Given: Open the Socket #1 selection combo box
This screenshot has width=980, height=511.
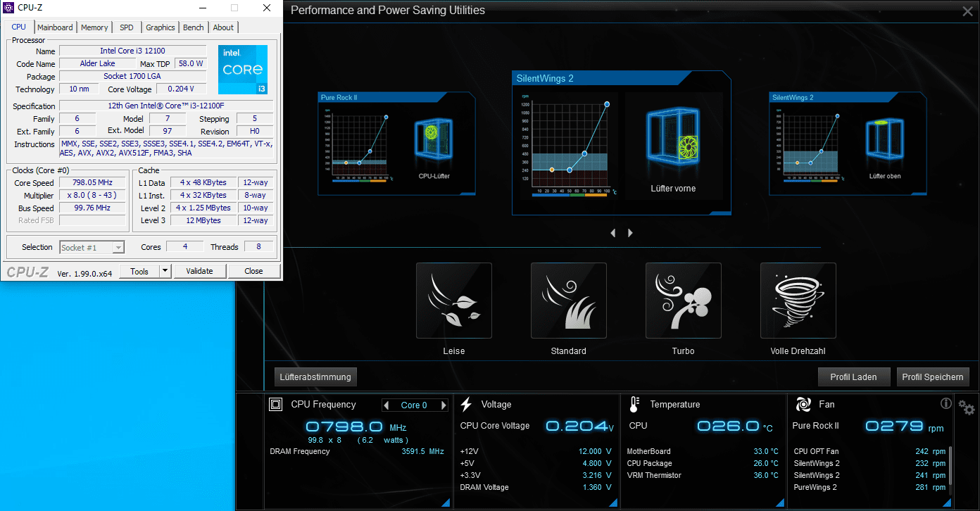Looking at the screenshot, I should (92, 247).
